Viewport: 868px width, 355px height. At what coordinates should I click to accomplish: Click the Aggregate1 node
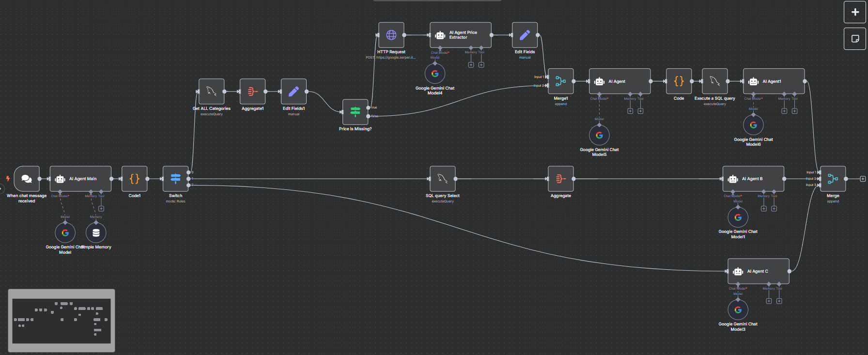tap(252, 92)
